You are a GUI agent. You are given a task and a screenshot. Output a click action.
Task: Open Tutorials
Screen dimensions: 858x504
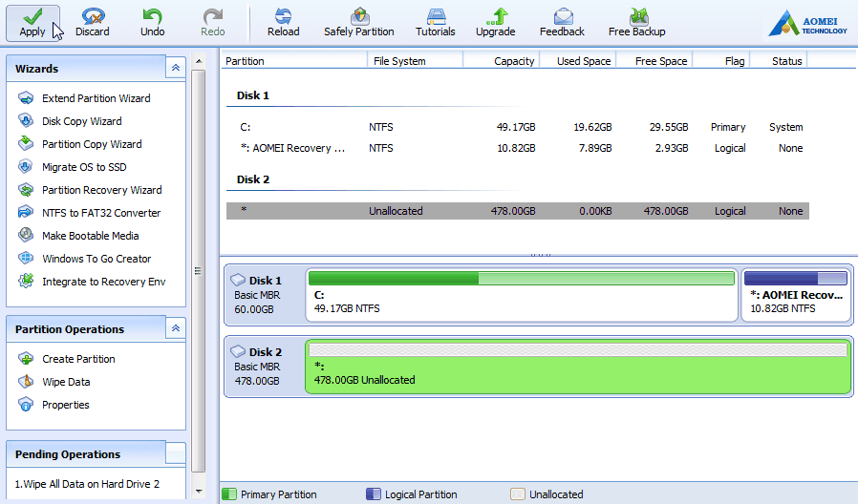436,23
